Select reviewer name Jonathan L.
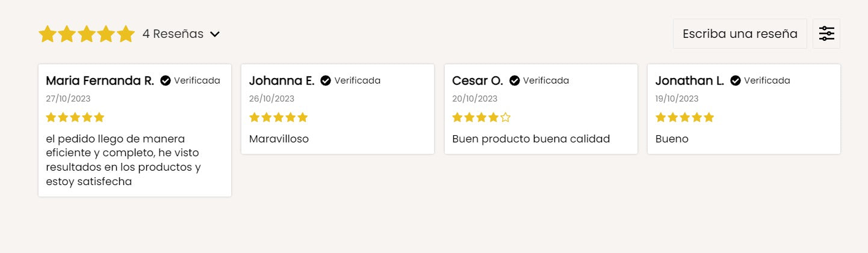The width and height of the screenshot is (868, 253). pyautogui.click(x=690, y=81)
